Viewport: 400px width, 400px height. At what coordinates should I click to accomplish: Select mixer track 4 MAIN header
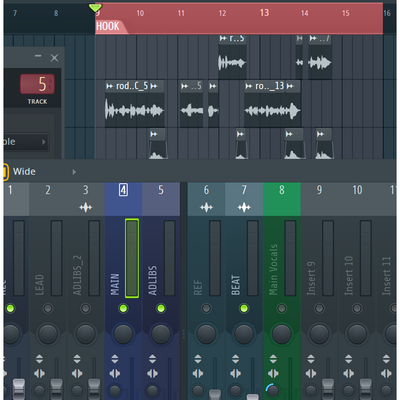123,199
